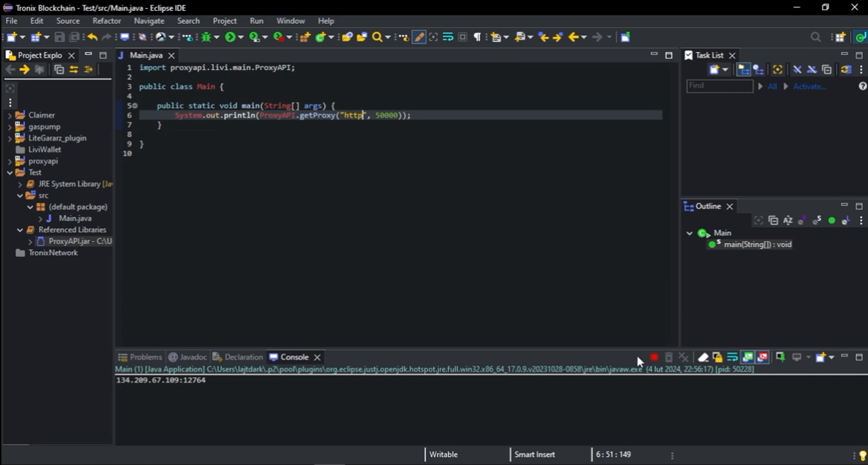Activate the mark occurrences highlighter tool
The width and height of the screenshot is (868, 465).
tap(419, 37)
